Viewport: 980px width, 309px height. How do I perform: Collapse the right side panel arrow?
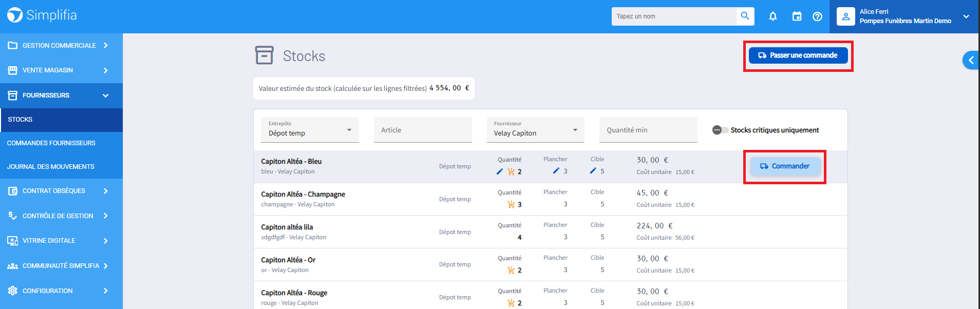click(971, 60)
